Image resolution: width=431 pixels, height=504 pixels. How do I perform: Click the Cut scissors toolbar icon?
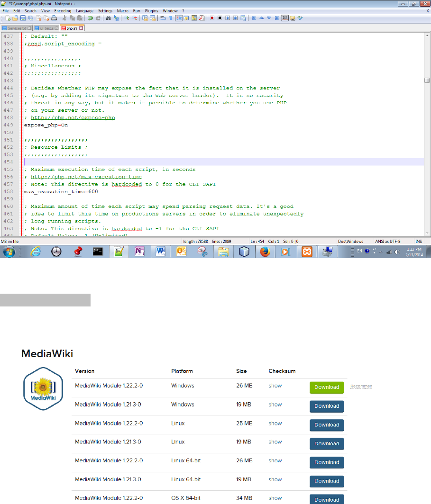click(64, 18)
